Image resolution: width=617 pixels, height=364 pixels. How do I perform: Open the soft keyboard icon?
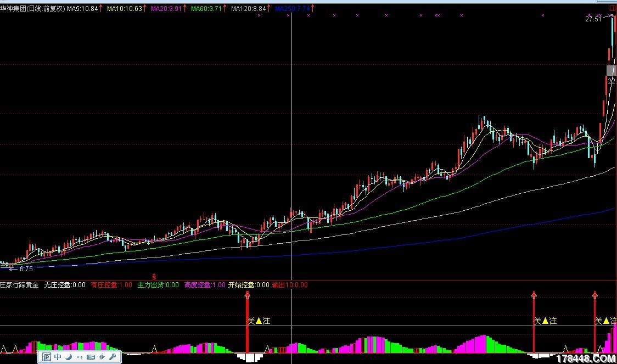tap(90, 357)
